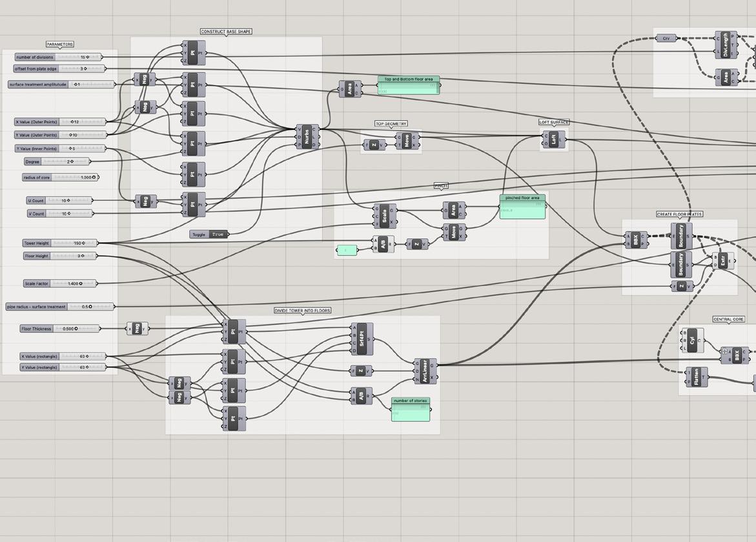Select the Move component in TOP GEOMETRY group
The width and height of the screenshot is (756, 542).
coord(407,141)
